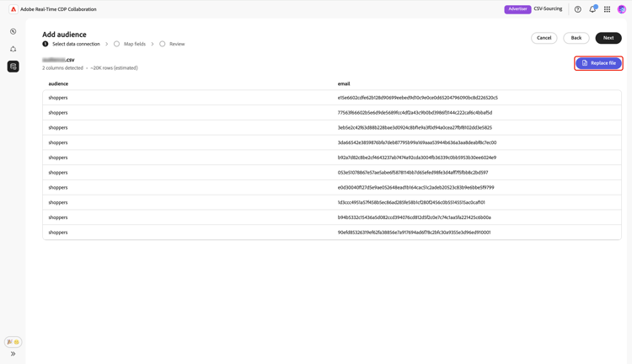
Task: Click the email hash starting 'e0d30040'
Action: 415,187
